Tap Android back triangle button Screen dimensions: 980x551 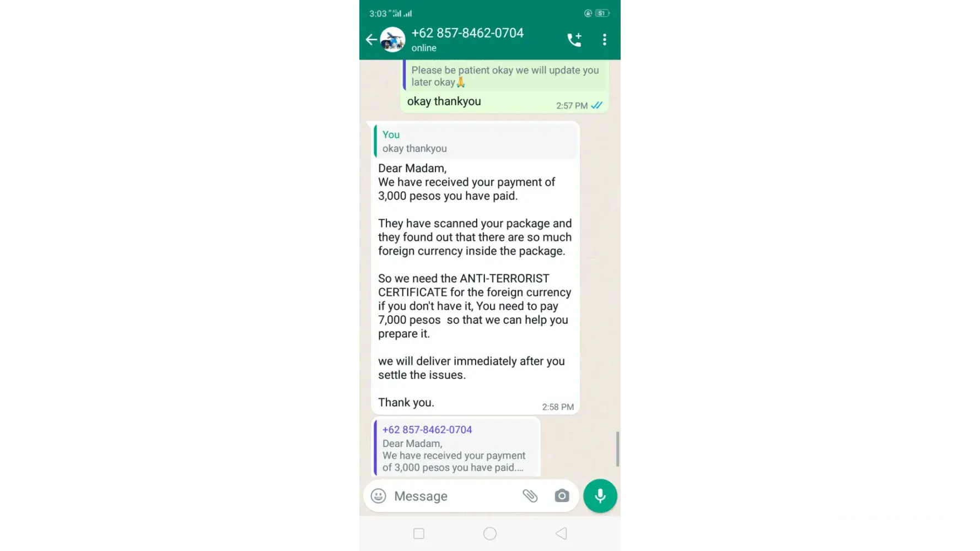point(561,533)
